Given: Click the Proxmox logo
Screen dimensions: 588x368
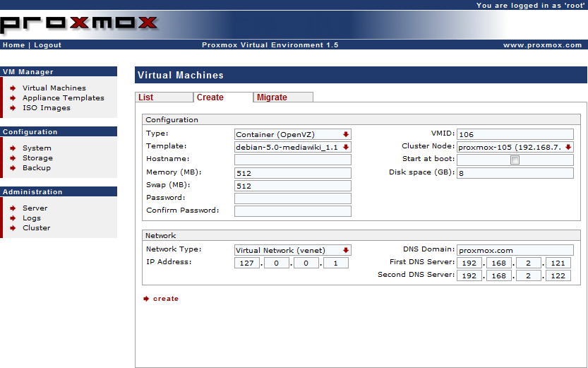Looking at the screenshot, I should 79,25.
